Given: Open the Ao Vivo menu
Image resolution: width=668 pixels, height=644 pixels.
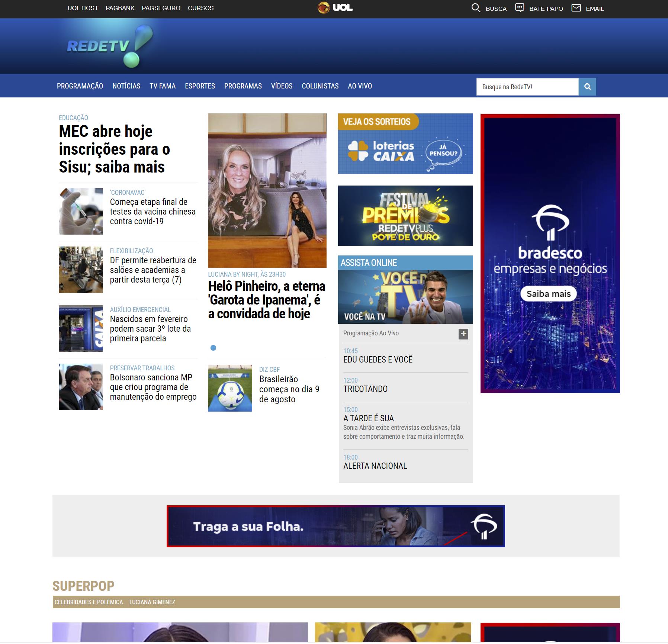Looking at the screenshot, I should click(x=360, y=86).
